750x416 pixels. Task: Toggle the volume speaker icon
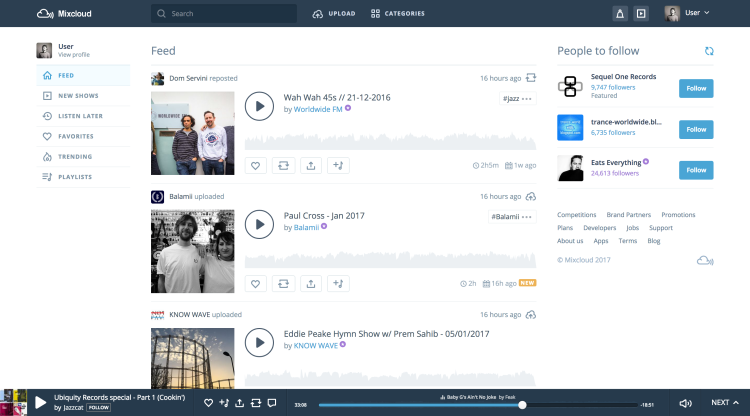click(685, 404)
